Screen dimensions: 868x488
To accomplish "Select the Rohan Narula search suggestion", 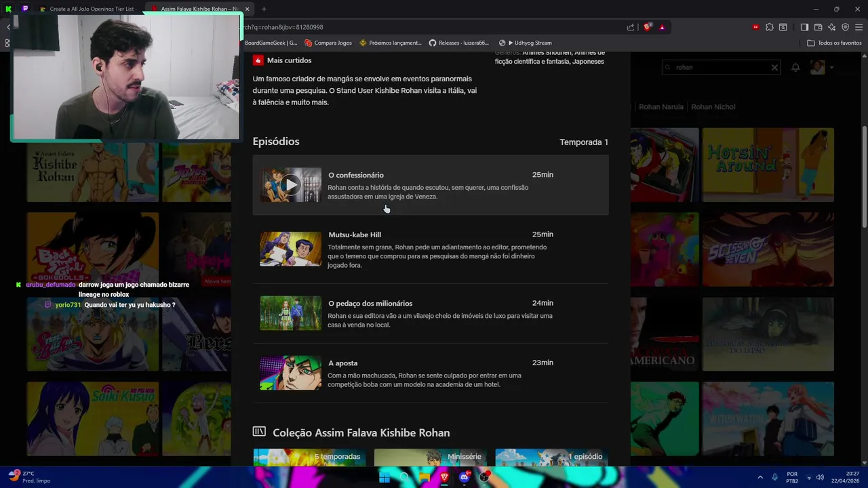I will click(660, 106).
